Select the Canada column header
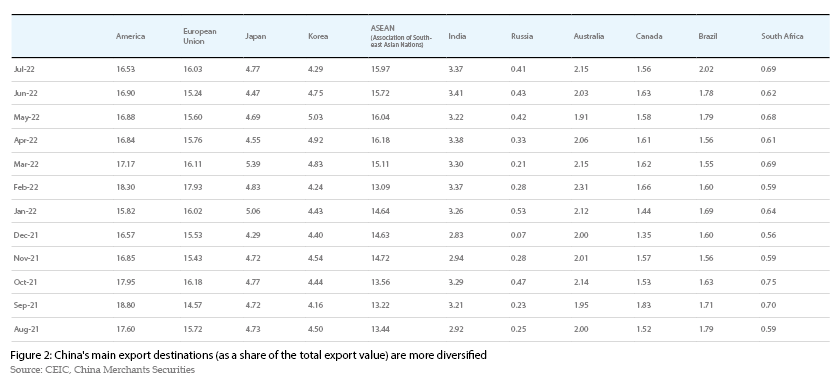Screen dimensions: 840x387 point(649,36)
